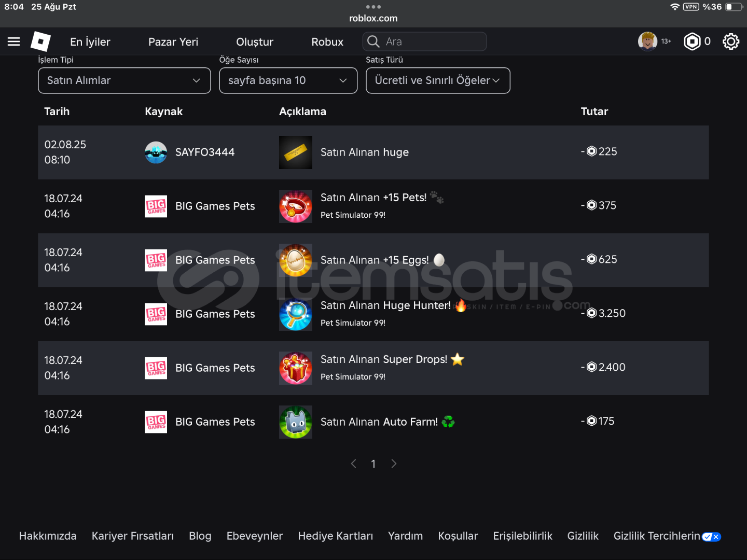The image size is (747, 560).
Task: Click Pet Simulator 99! under Huge Hunter
Action: [353, 323]
